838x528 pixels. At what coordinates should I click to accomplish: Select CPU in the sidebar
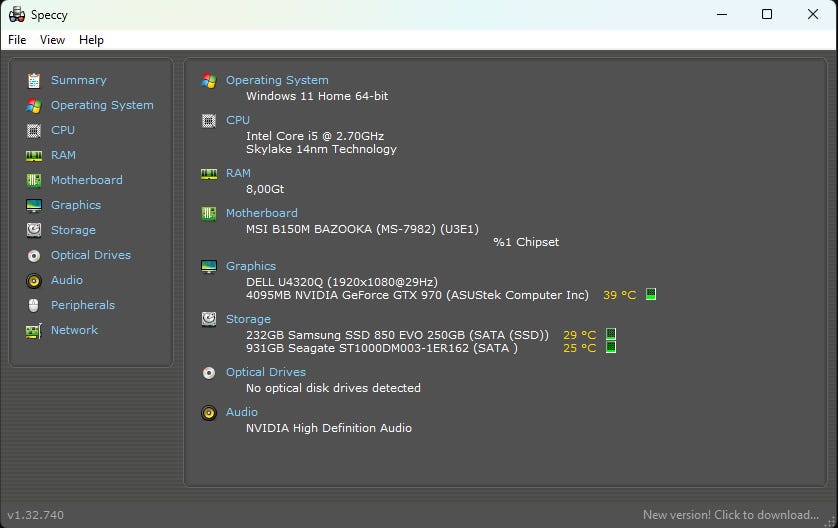click(x=63, y=130)
